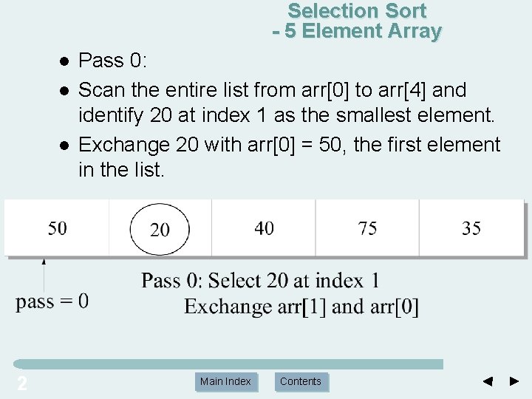Click the 'Pass 0: Select 20 at index 1' caption
This screenshot has width=532, height=399.
(x=260, y=281)
